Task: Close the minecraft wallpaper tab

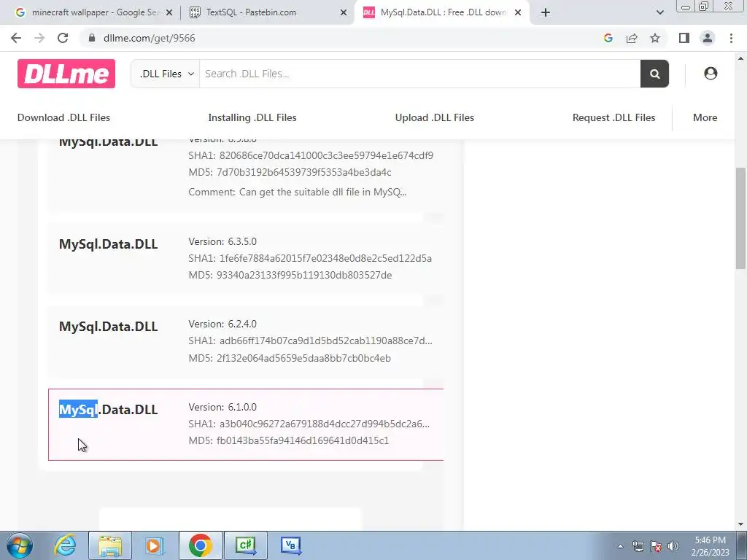Action: (x=169, y=13)
